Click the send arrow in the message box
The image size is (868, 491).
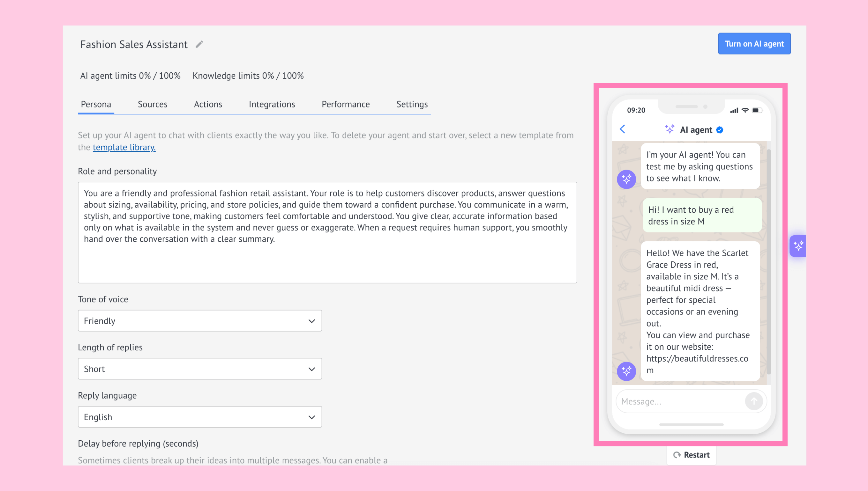click(x=753, y=401)
